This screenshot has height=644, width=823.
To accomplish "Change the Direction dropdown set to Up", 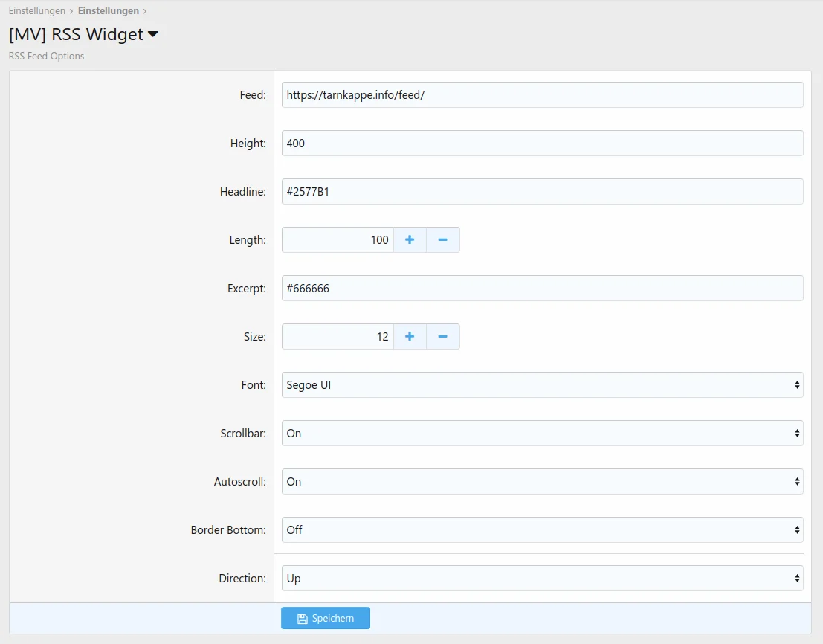I will click(542, 579).
